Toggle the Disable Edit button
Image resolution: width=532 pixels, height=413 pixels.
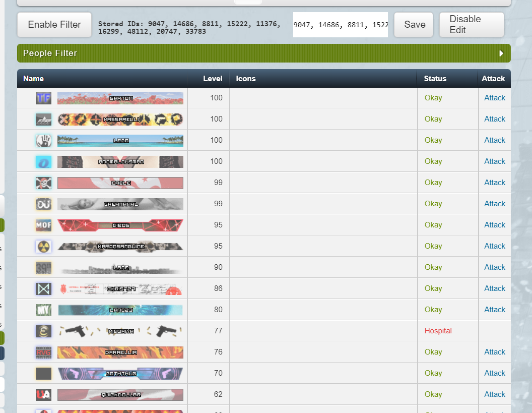pos(471,25)
